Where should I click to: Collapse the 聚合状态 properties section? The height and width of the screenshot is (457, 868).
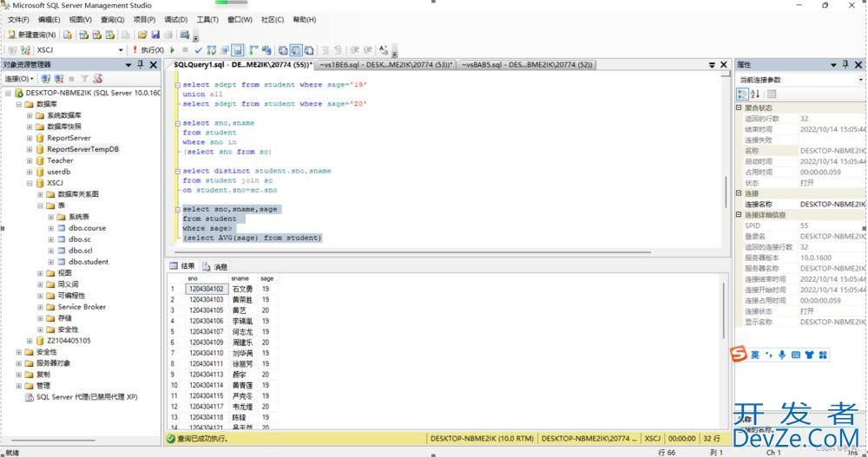[x=739, y=108]
